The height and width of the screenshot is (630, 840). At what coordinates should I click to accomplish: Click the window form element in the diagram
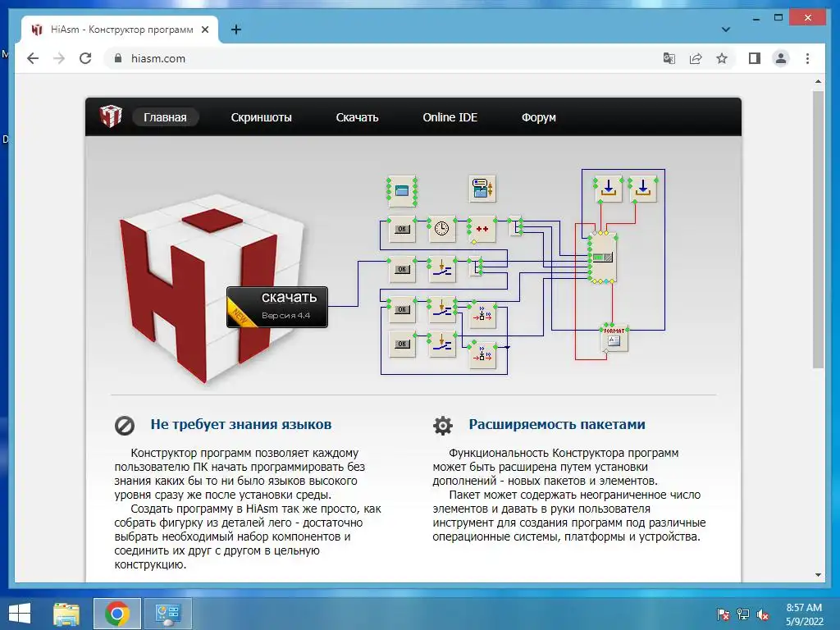[402, 190]
